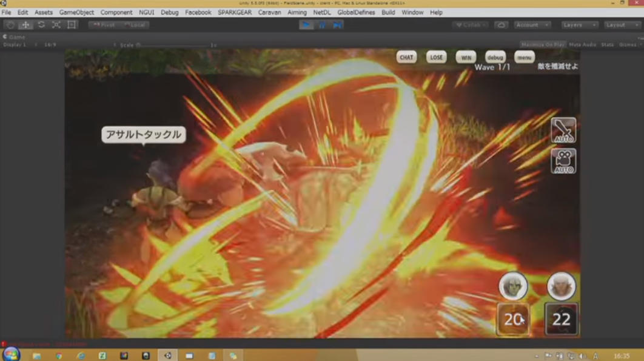Open the Aiming menu

[297, 12]
